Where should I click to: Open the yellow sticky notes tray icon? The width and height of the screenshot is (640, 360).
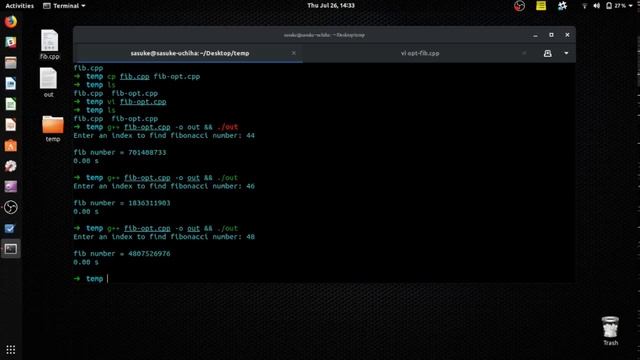[x=541, y=6]
